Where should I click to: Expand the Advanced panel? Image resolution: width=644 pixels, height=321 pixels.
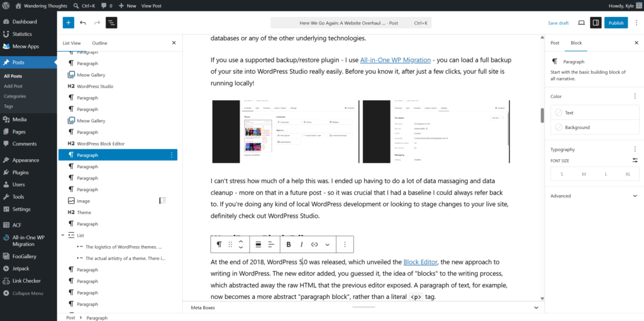pos(595,196)
